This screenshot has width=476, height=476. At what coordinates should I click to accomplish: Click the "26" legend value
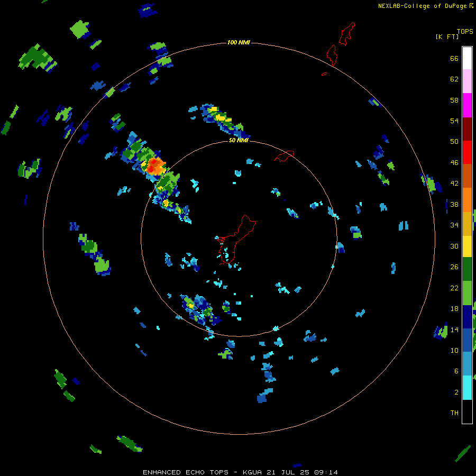click(454, 267)
